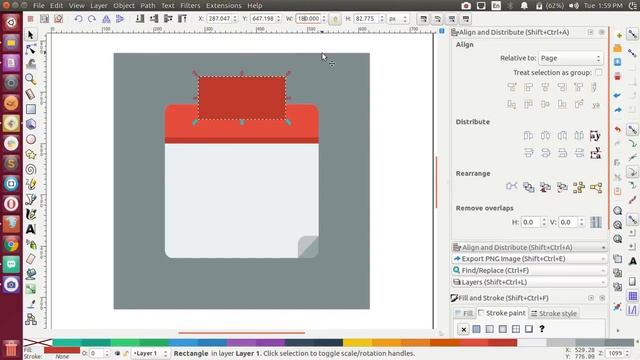Toggle Layer 1 visibility eye in status bar
640x360 pixels.
coord(117,353)
